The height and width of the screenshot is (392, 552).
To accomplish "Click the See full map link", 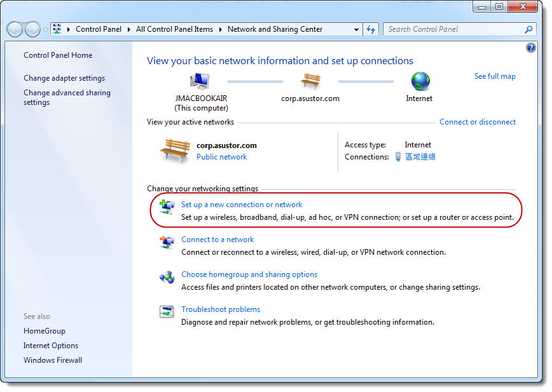I will pyautogui.click(x=495, y=76).
